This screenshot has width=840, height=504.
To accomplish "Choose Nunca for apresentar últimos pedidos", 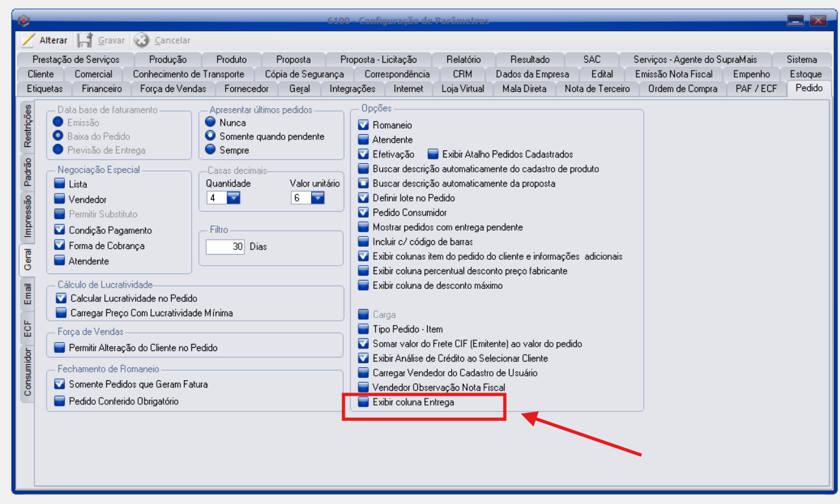I will (x=211, y=122).
